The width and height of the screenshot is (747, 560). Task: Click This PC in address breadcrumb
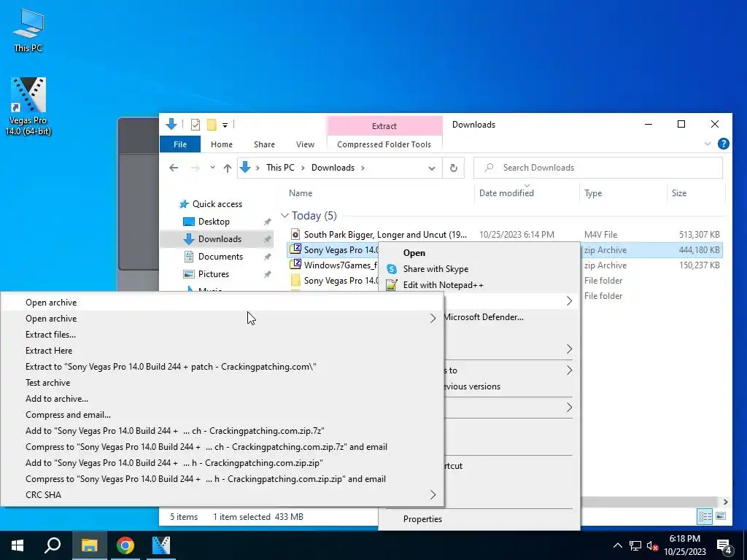pyautogui.click(x=280, y=168)
